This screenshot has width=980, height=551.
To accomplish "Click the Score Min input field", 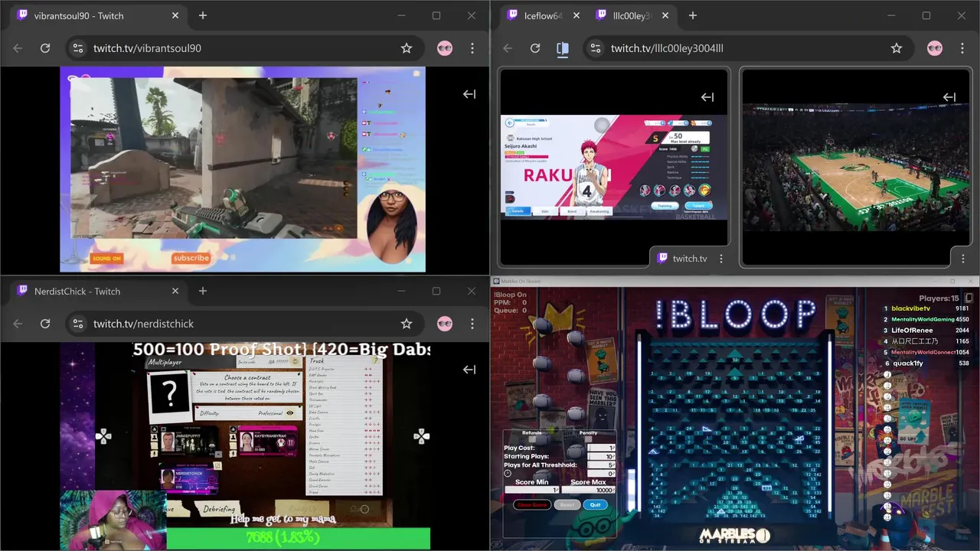I will (531, 490).
